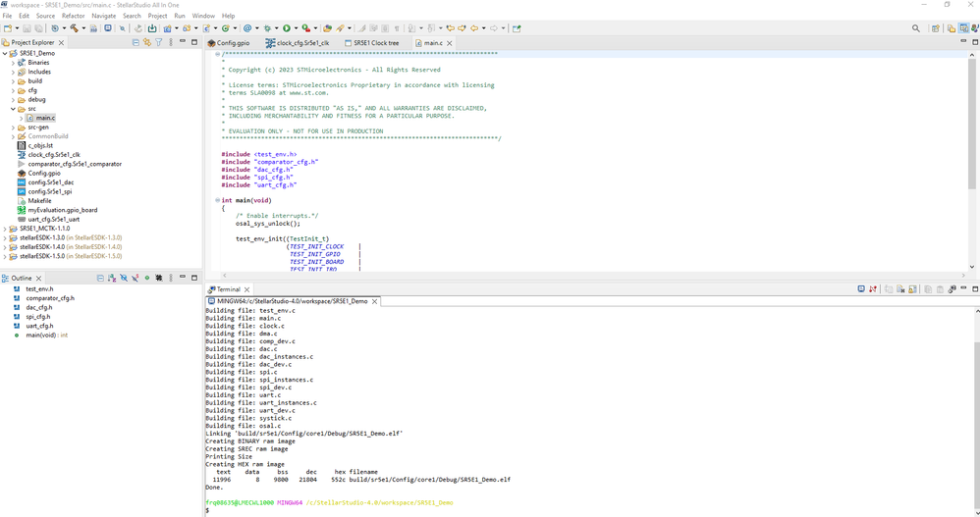The height and width of the screenshot is (517, 980).
Task: Toggle Hide Fields in Outline view
Action: pyautogui.click(x=124, y=278)
